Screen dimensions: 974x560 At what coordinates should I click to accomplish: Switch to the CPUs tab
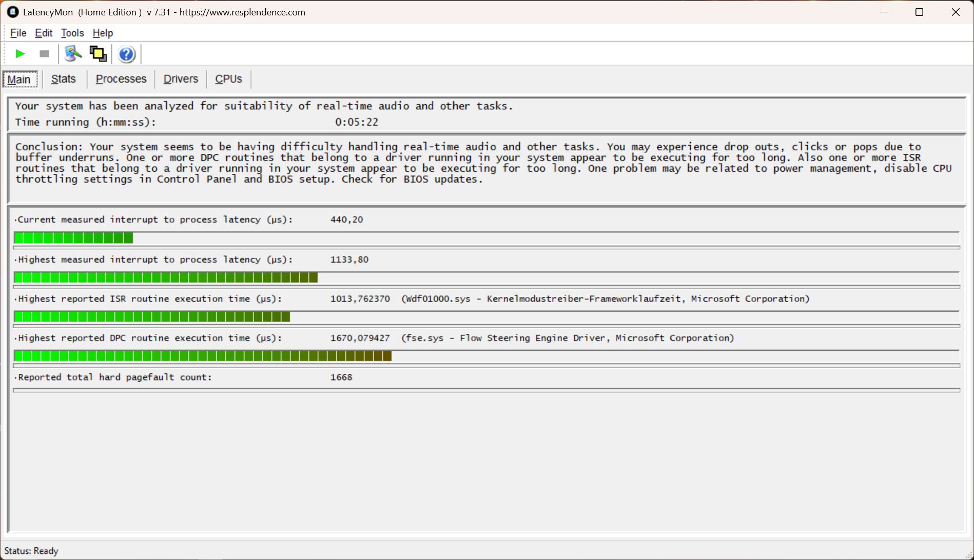(x=228, y=79)
